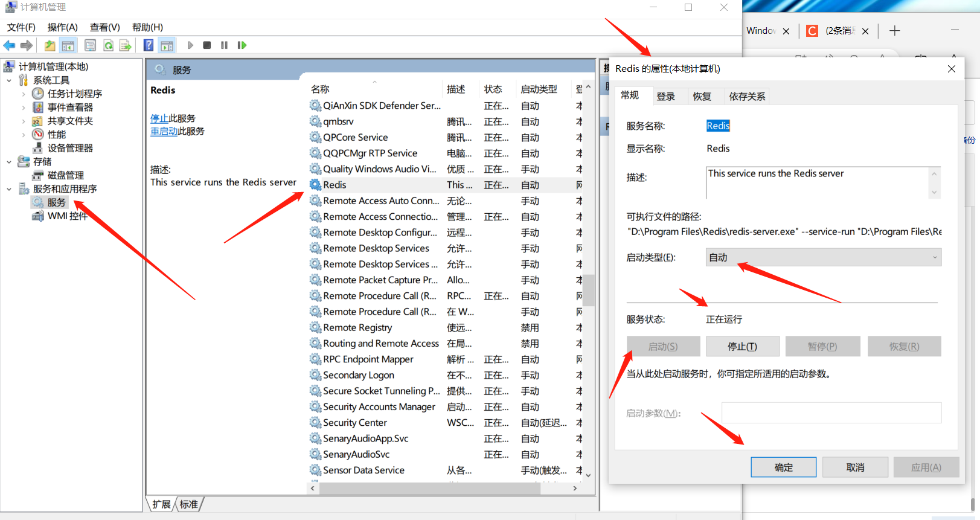Collapse the 存储 tree node
Screen dimensions: 980x520
(9, 162)
